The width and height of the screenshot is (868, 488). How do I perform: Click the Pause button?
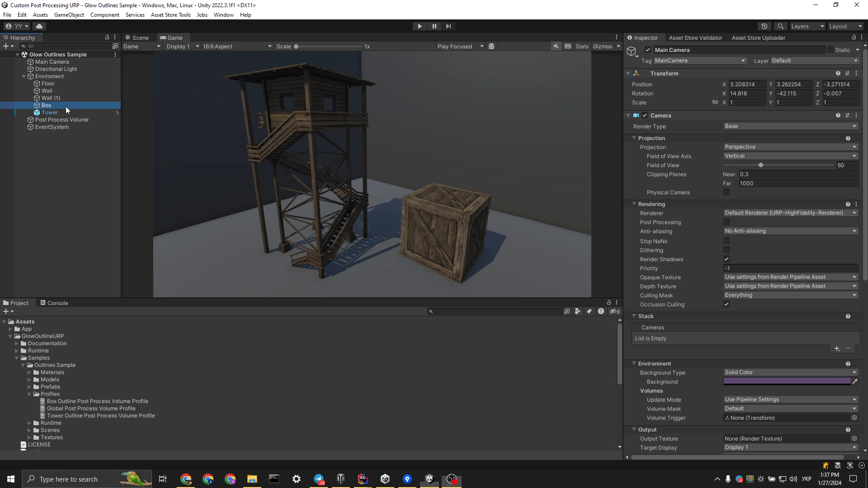point(434,26)
